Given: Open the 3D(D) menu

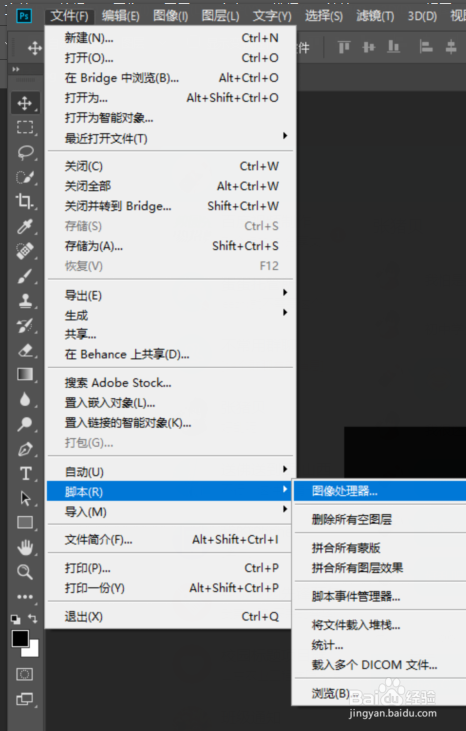Looking at the screenshot, I should pos(422,16).
